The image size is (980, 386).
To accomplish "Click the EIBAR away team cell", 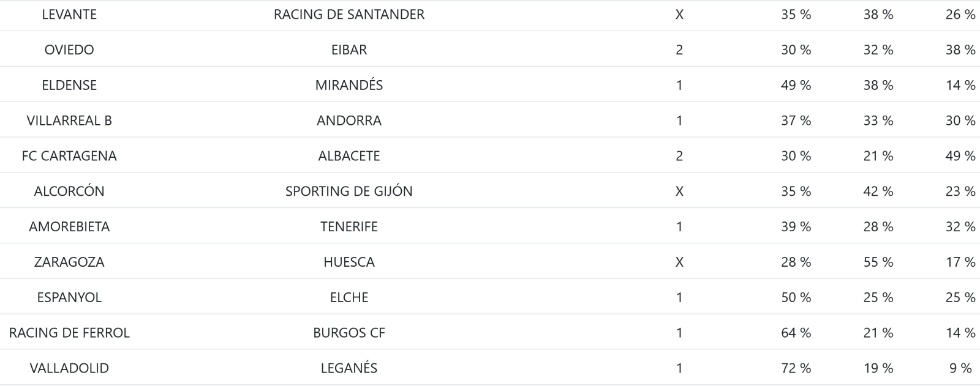I will (349, 50).
